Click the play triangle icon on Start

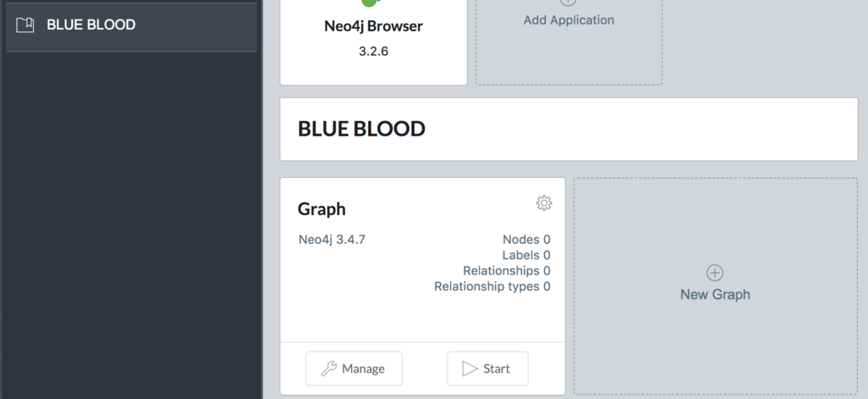(470, 369)
